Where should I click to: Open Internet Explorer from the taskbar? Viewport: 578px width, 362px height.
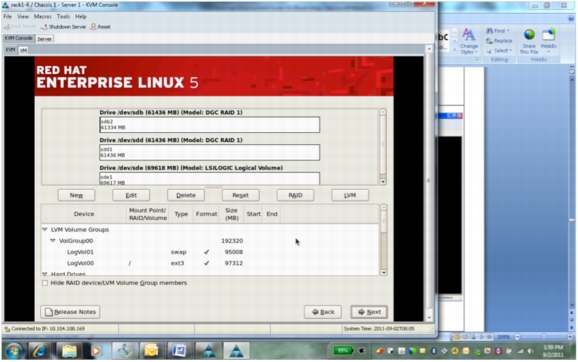[39, 351]
